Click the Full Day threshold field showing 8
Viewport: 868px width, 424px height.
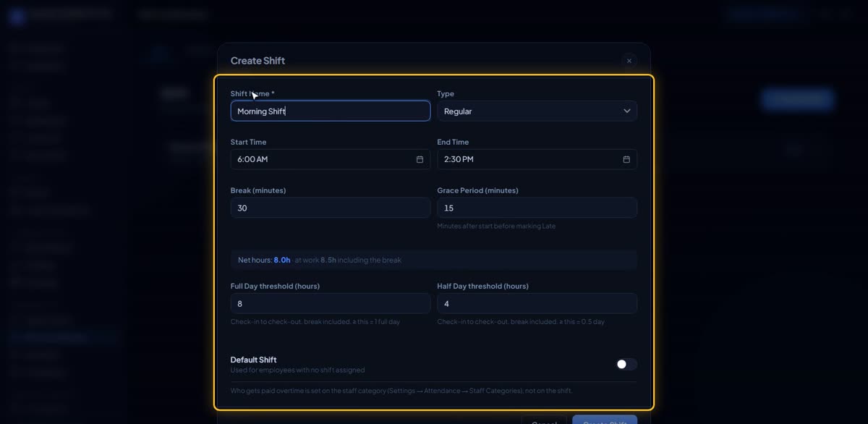(x=331, y=303)
